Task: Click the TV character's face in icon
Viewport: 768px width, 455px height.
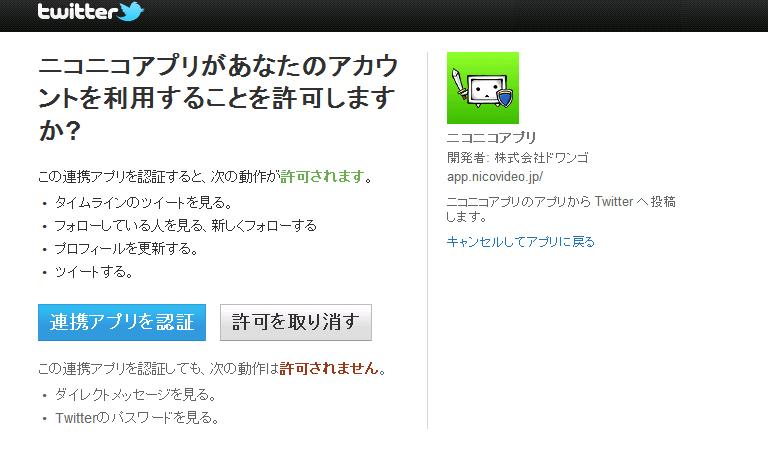Action: coord(483,90)
